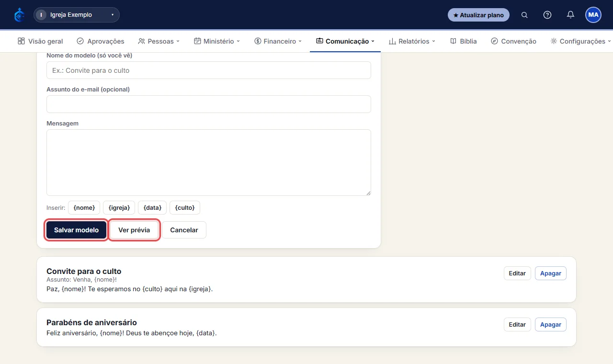This screenshot has height=364, width=613.
Task: Edit the Parabéns de aniversário template
Action: [x=517, y=324]
